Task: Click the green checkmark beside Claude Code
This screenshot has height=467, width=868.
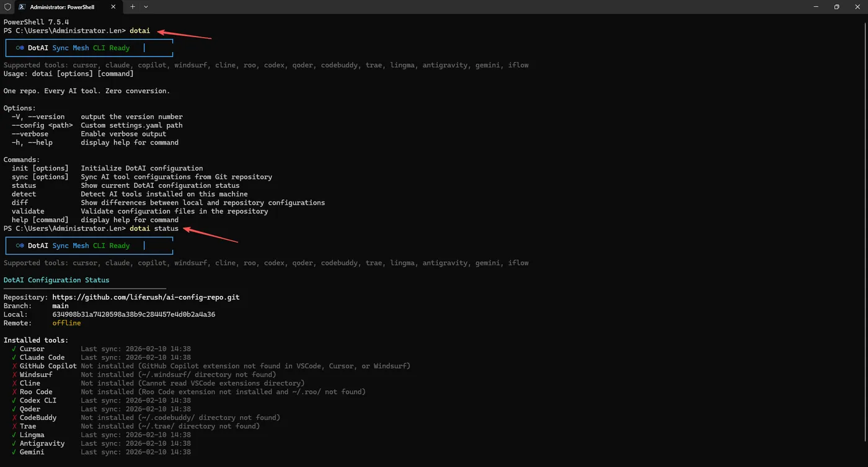Action: tap(14, 358)
